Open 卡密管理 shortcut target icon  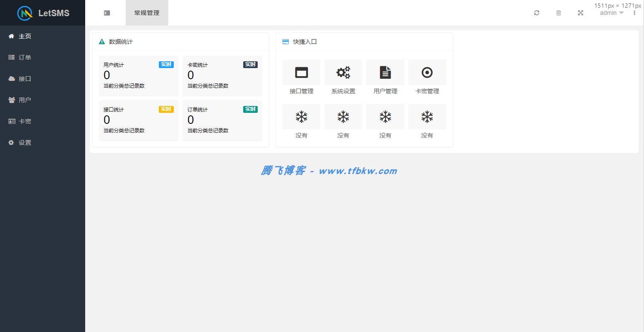click(427, 72)
